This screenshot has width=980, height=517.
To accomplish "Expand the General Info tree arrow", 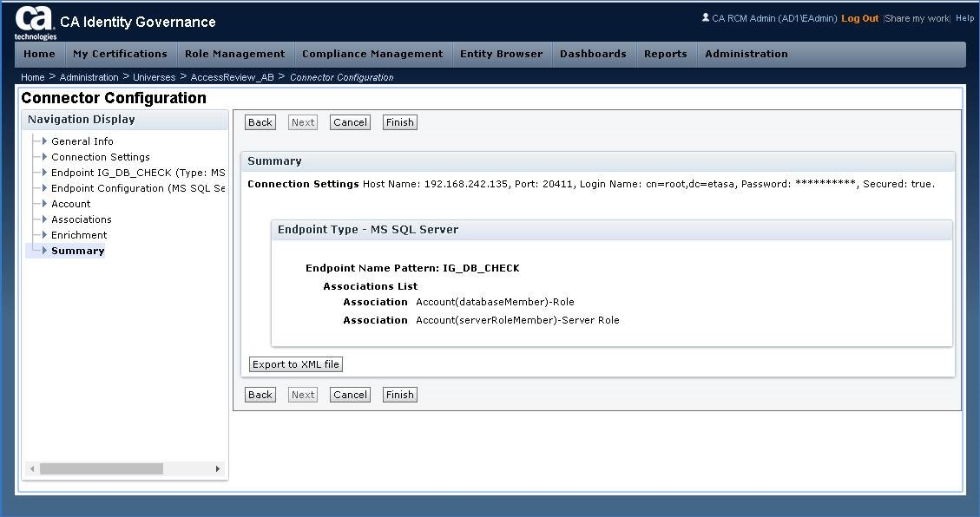I will [x=44, y=141].
